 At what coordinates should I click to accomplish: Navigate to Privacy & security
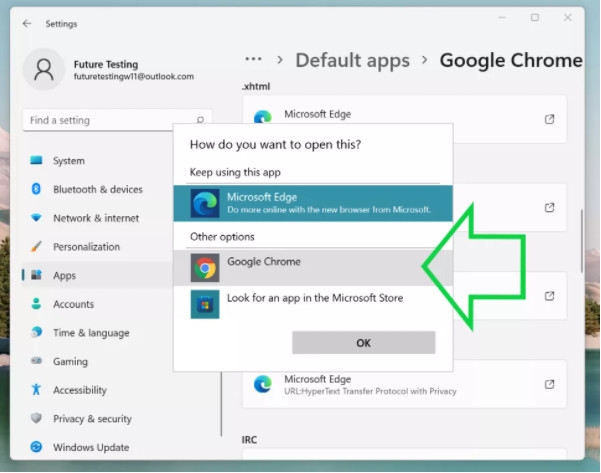coord(92,419)
